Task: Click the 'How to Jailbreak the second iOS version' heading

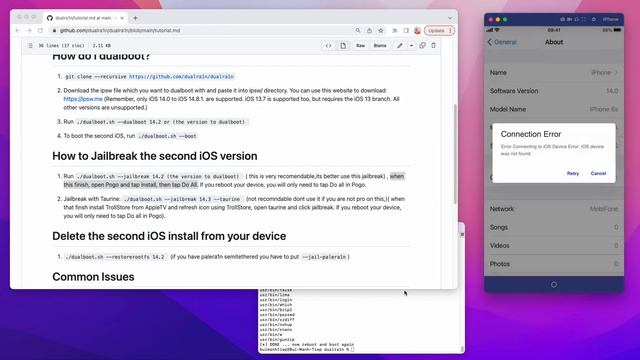Action: pyautogui.click(x=155, y=156)
